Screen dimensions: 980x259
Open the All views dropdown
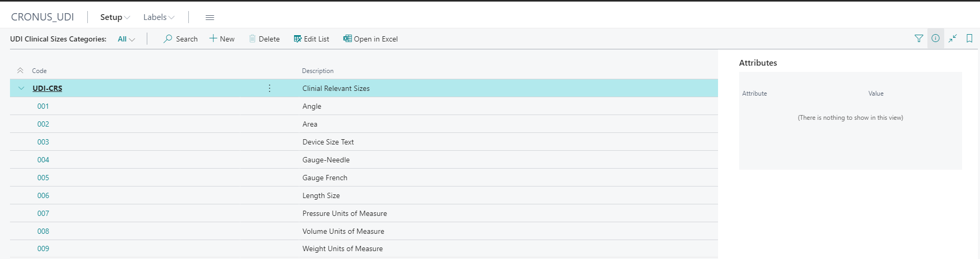[x=126, y=39]
